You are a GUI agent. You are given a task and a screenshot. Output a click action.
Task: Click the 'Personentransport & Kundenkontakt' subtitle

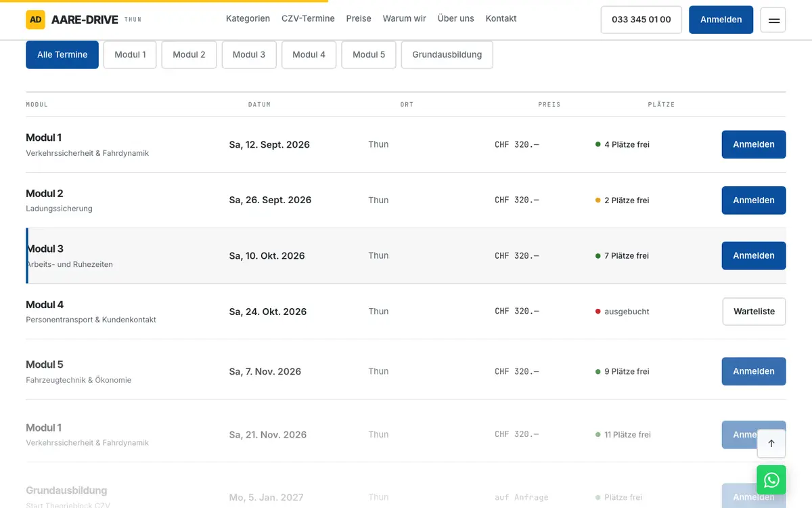point(91,320)
